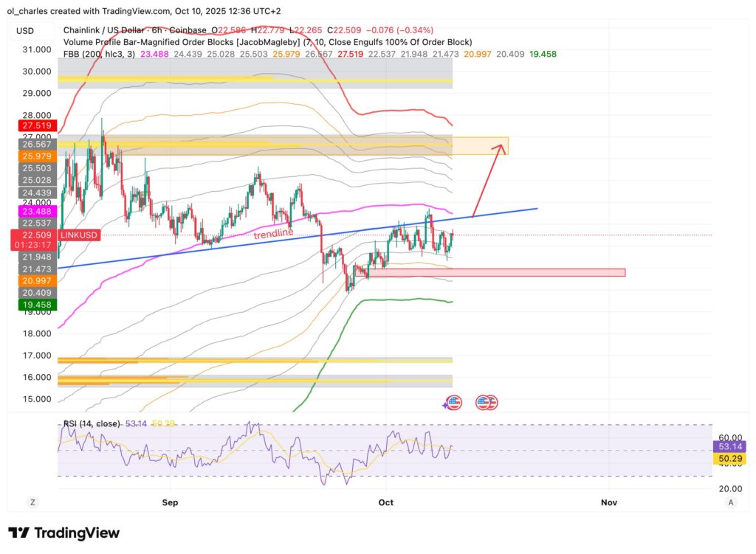Open the USD currency selector
The height and width of the screenshot is (554, 756).
24,31
